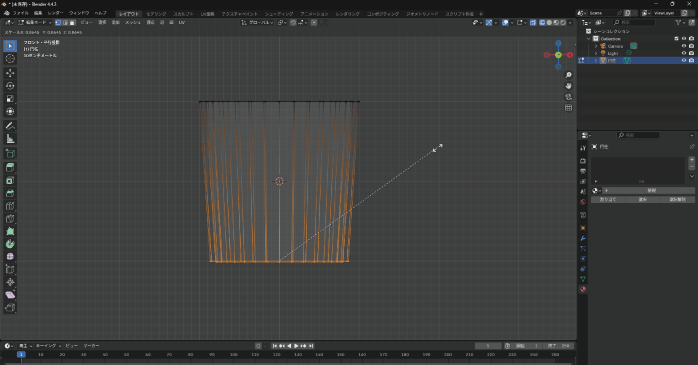Hide the Camera object in viewport
Viewport: 698px width, 365px height.
(x=684, y=46)
